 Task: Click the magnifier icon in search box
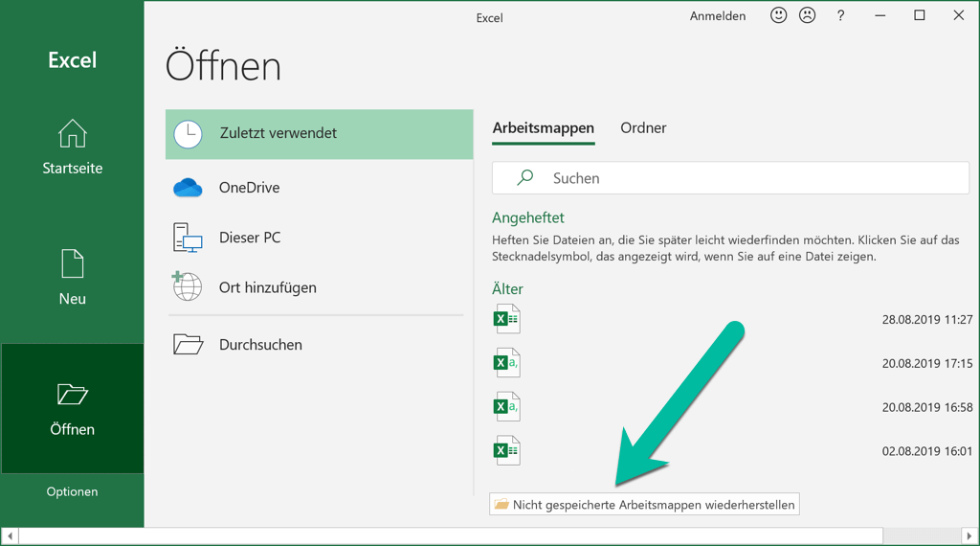tap(525, 178)
